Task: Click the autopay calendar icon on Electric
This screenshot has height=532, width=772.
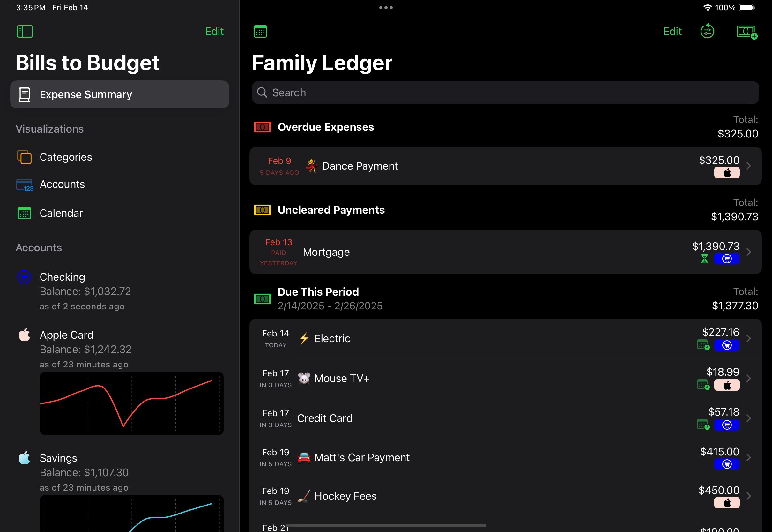Action: click(x=703, y=345)
